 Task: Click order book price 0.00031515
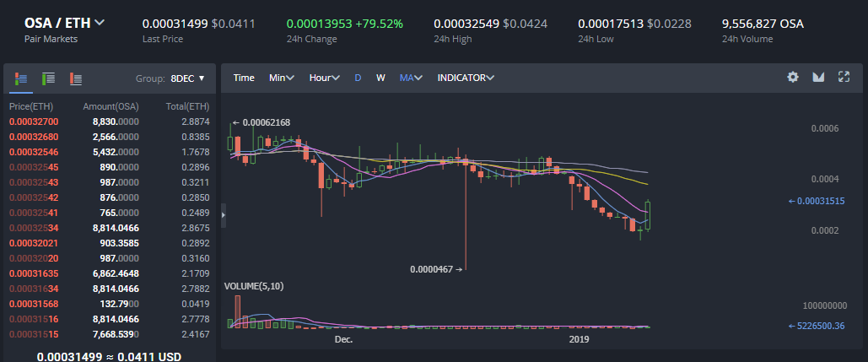34,335
